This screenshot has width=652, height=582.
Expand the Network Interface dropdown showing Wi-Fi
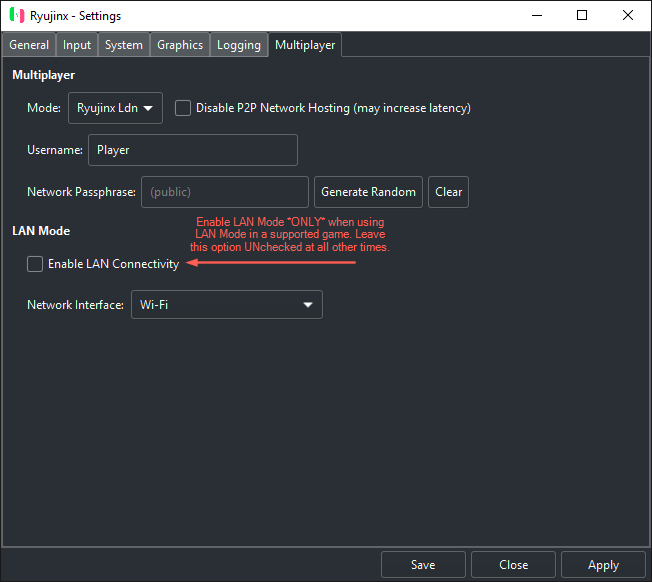(x=227, y=305)
